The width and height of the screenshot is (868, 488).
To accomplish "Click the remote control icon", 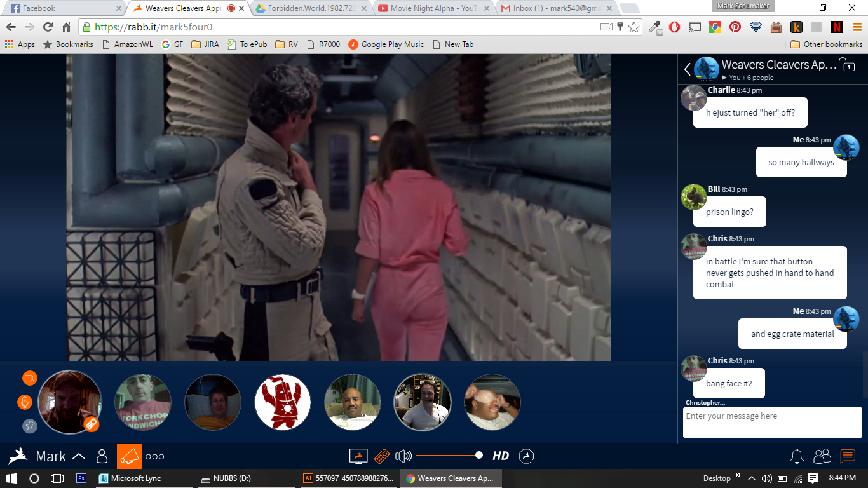I will point(381,456).
